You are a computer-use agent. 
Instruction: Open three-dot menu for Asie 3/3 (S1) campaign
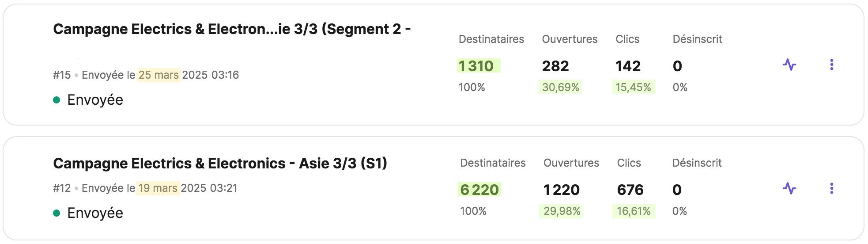(x=831, y=189)
